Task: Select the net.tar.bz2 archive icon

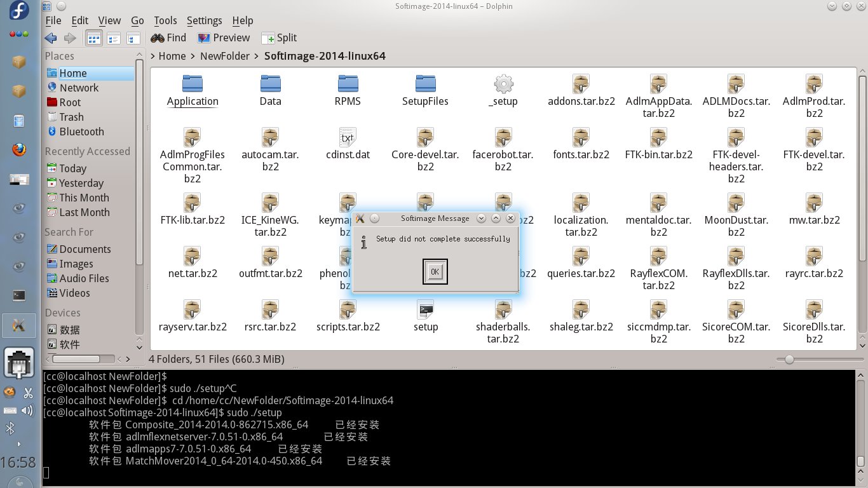Action: pyautogui.click(x=193, y=256)
